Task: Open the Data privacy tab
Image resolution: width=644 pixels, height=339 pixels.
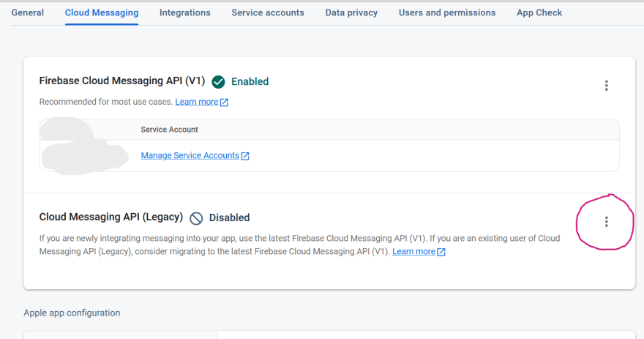Action: (x=351, y=12)
